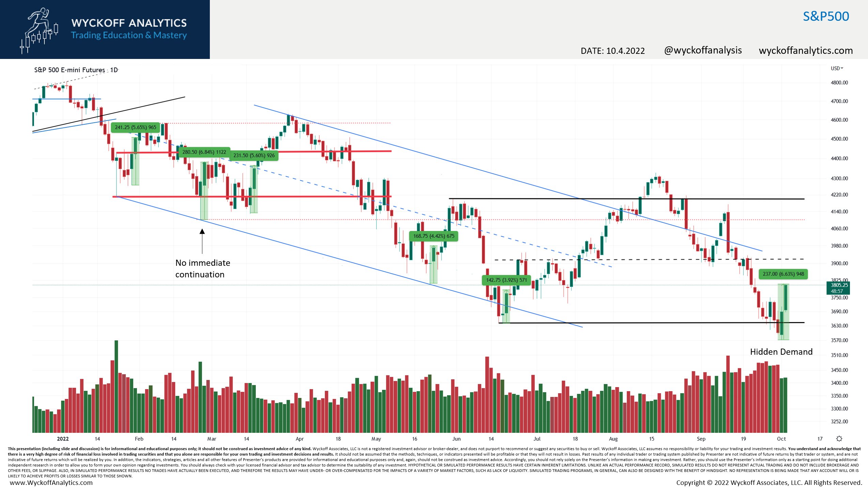The width and height of the screenshot is (868, 490).
Task: Click the @wyckoffanalysis handle
Action: point(702,50)
